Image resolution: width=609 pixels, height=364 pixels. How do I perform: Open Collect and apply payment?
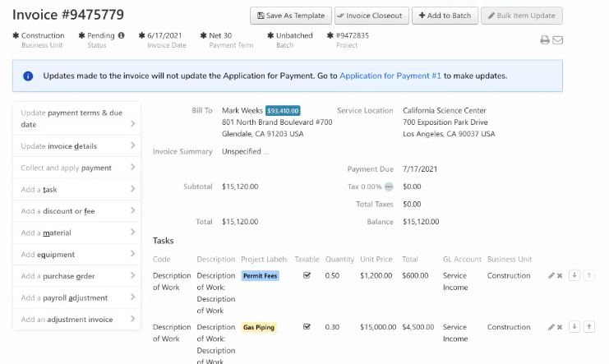77,168
